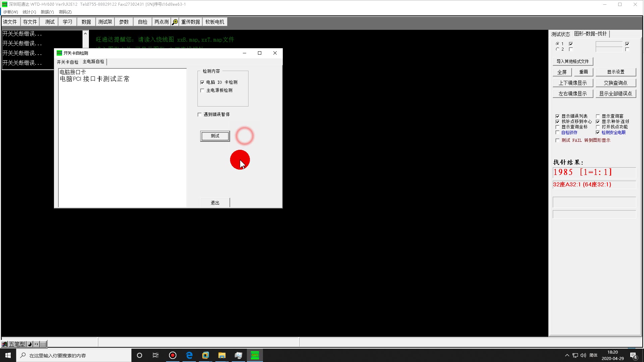
Task: Click the Cortana circle icon on taskbar
Action: [x=140, y=355]
